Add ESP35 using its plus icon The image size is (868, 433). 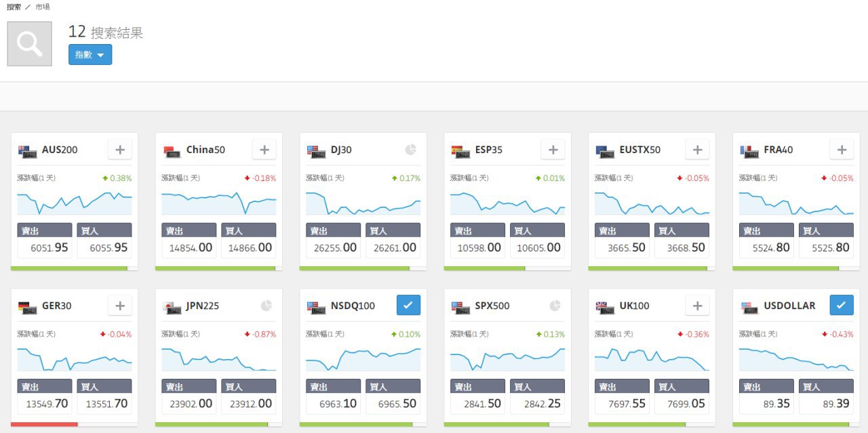553,150
